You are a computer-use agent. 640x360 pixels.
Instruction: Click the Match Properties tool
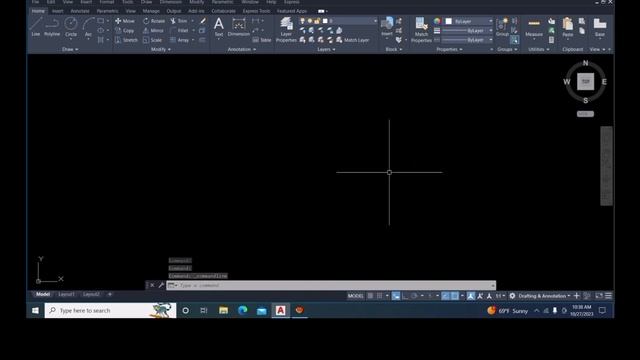pos(421,29)
